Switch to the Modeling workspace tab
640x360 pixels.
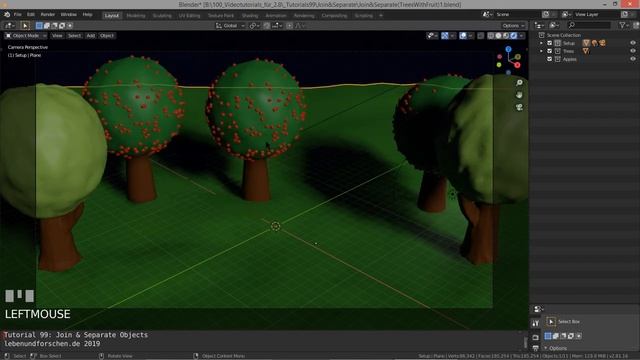(136, 16)
